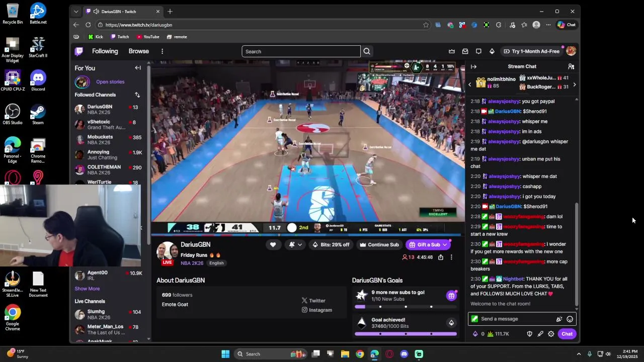Open the browser tab list chevron
The height and width of the screenshot is (362, 644).
point(76,12)
